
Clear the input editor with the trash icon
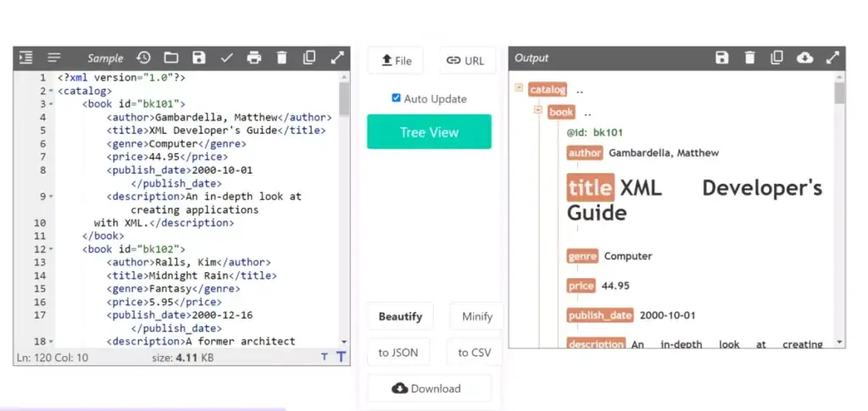[281, 58]
